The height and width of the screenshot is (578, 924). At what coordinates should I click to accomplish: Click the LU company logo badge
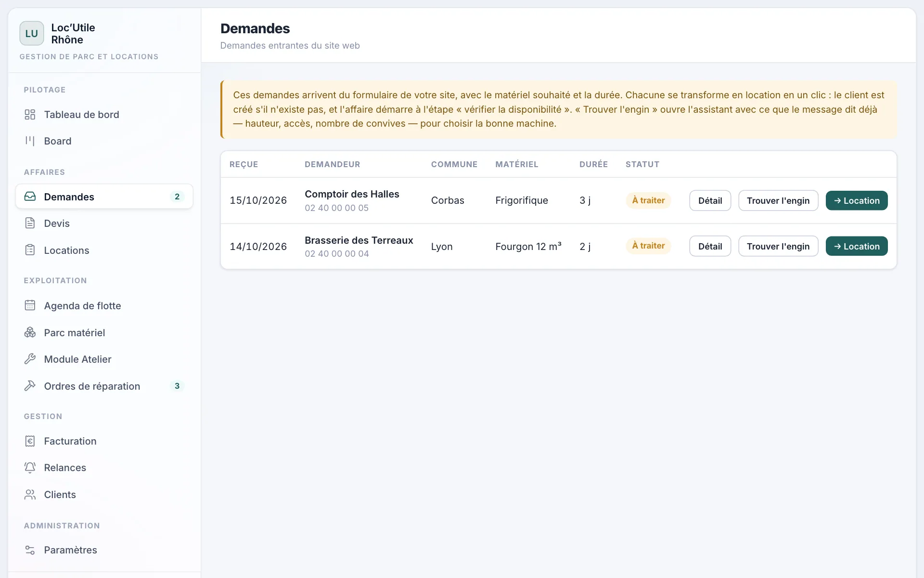(x=32, y=33)
